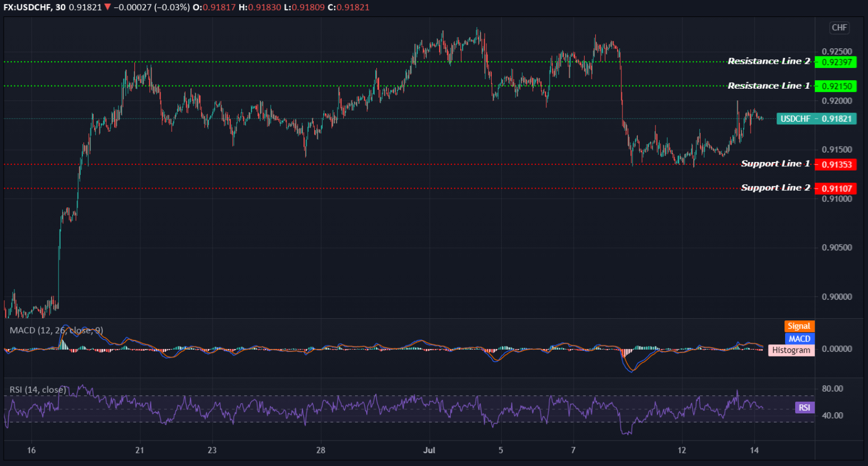868x466 pixels.
Task: Select the Resistance Line 1 label
Action: [769, 86]
